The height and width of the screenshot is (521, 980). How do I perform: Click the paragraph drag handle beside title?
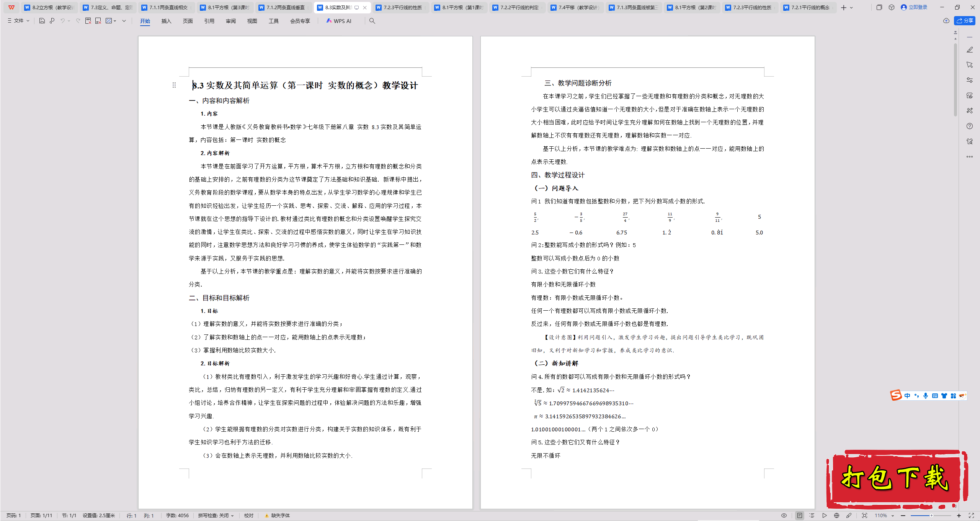click(174, 85)
